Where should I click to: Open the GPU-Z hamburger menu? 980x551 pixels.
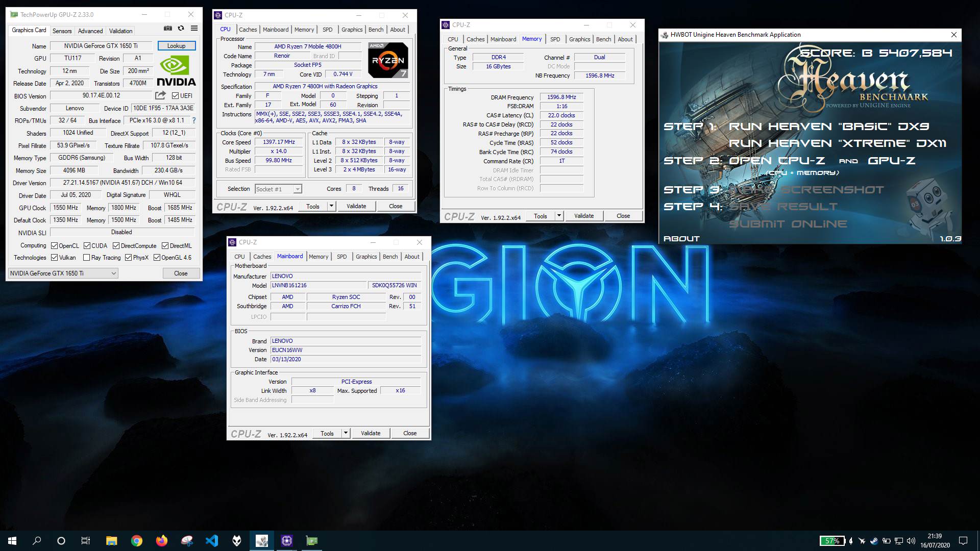[x=194, y=29]
